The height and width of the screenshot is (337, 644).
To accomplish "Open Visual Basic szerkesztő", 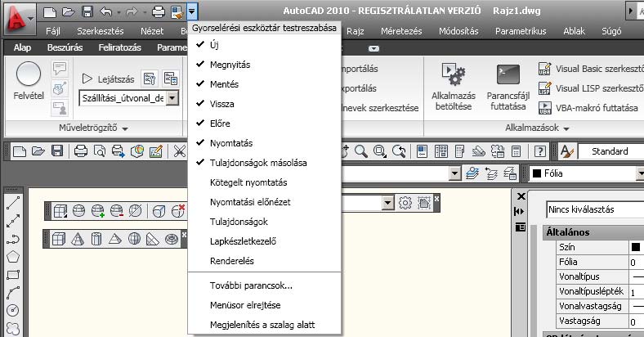I will click(591, 69).
